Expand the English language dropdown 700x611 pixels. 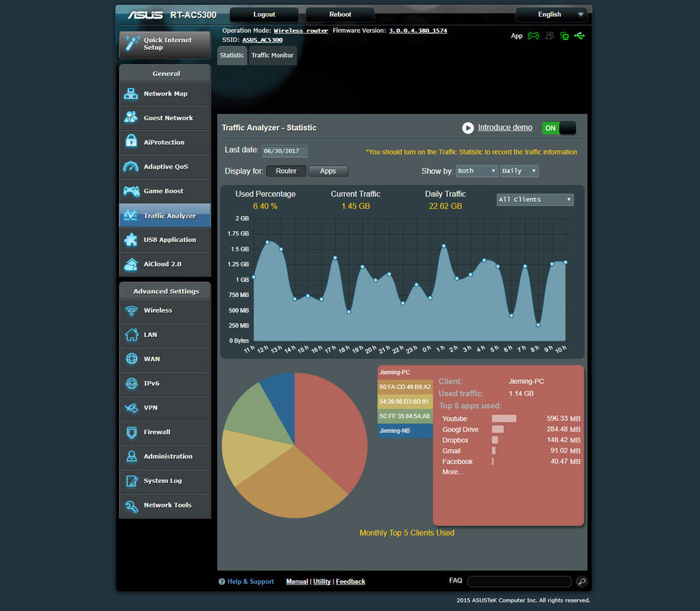click(551, 14)
